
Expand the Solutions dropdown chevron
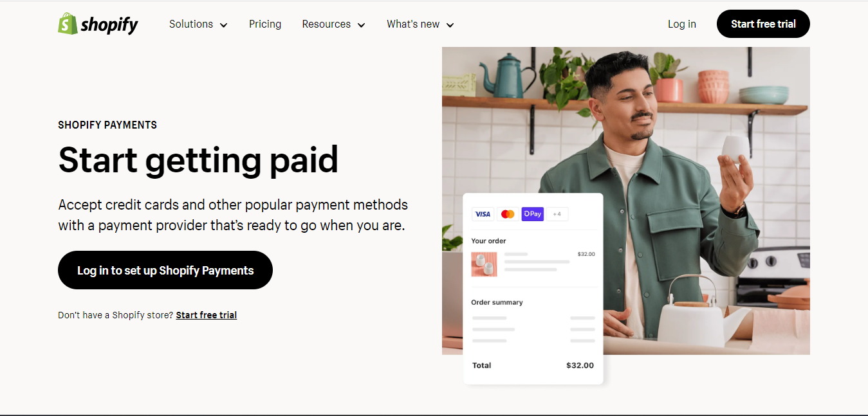pyautogui.click(x=223, y=25)
